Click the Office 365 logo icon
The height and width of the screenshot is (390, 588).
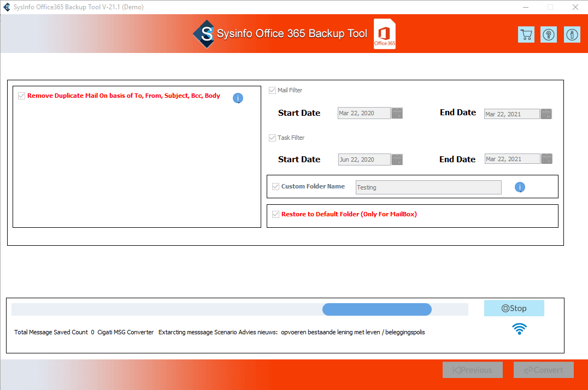385,34
